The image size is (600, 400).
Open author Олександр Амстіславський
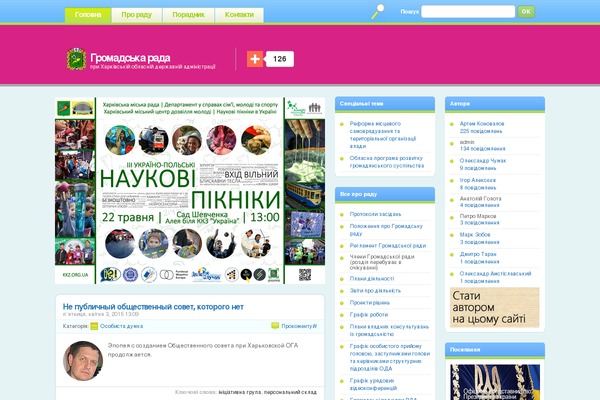(496, 274)
